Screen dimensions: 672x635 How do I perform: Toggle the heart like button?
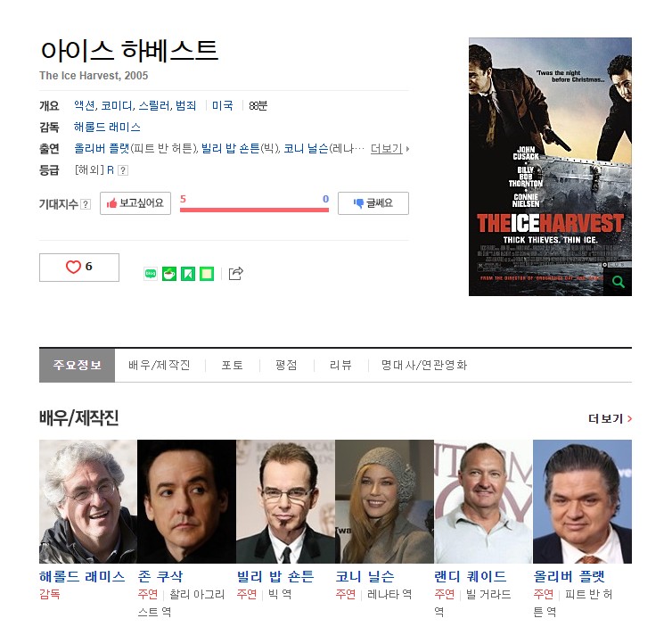point(79,268)
